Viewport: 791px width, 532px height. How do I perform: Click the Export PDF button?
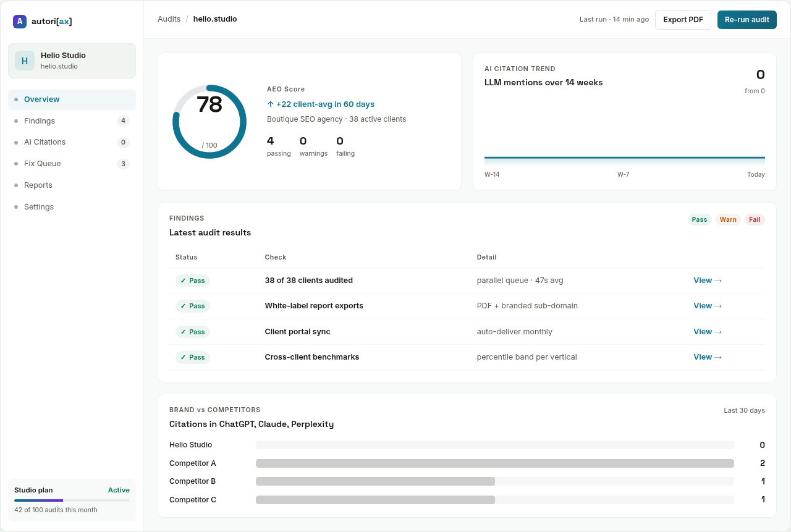[683, 20]
